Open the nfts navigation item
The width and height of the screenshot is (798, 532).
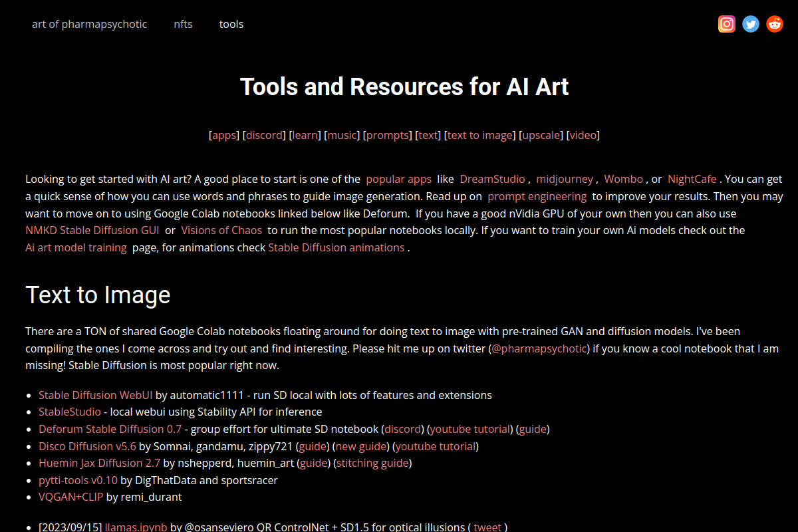pyautogui.click(x=184, y=24)
